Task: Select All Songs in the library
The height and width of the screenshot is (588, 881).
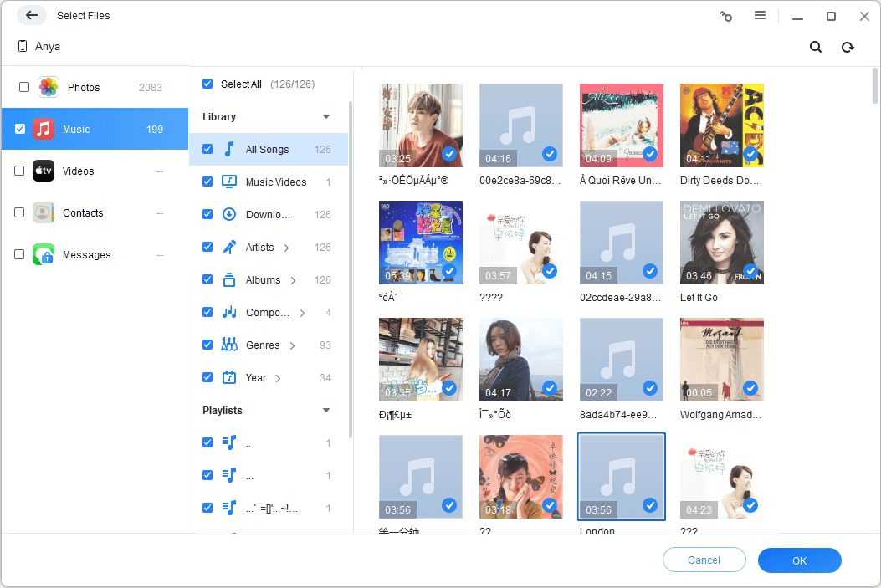Action: click(267, 150)
